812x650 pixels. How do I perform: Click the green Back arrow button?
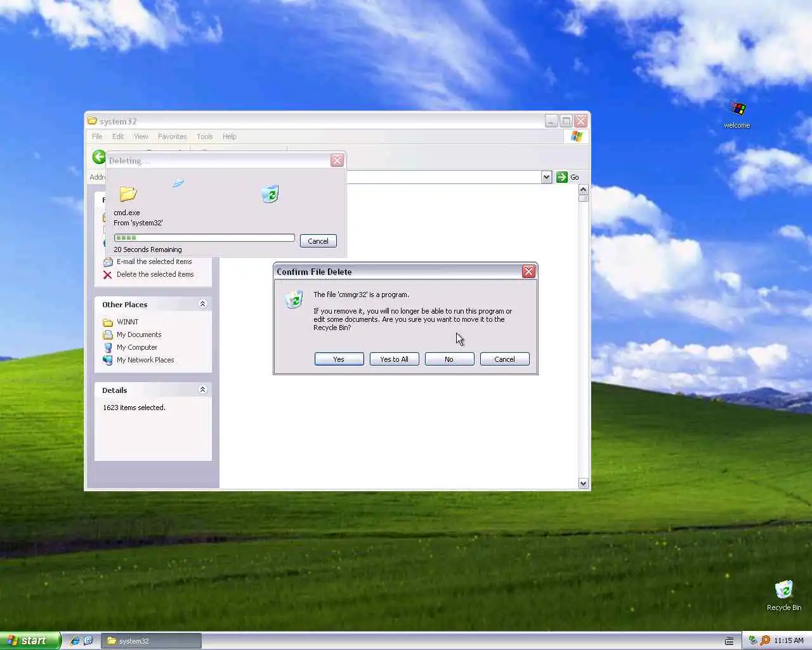coord(99,157)
